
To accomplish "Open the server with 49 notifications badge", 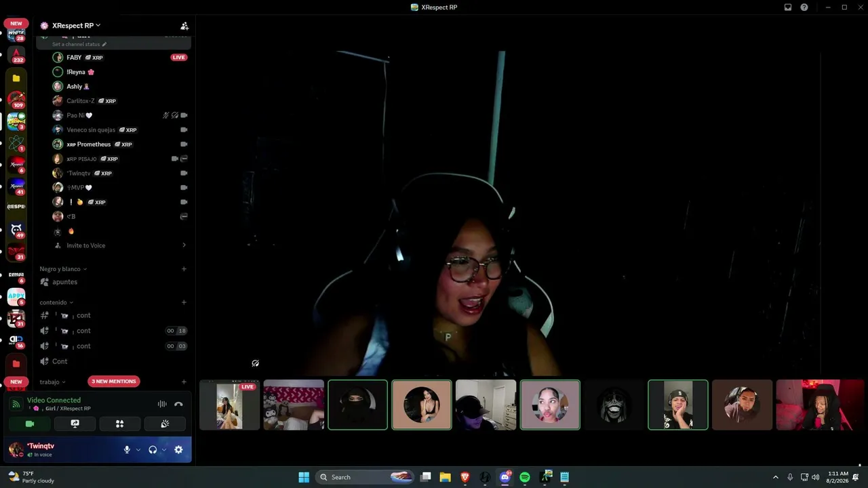I will click(16, 230).
